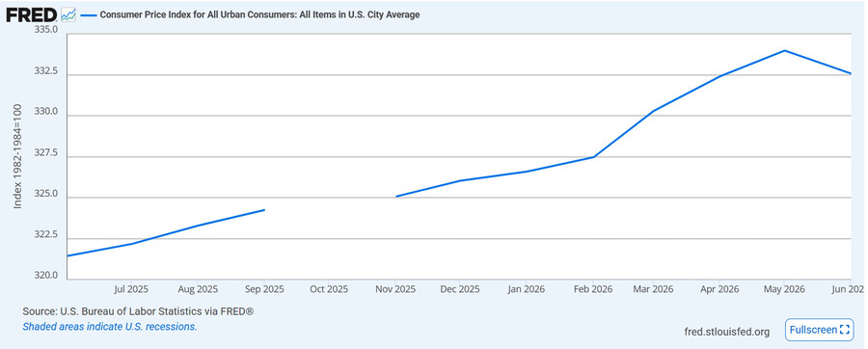This screenshot has width=868, height=349.
Task: Click the 332.5 y-axis label
Action: [x=46, y=71]
